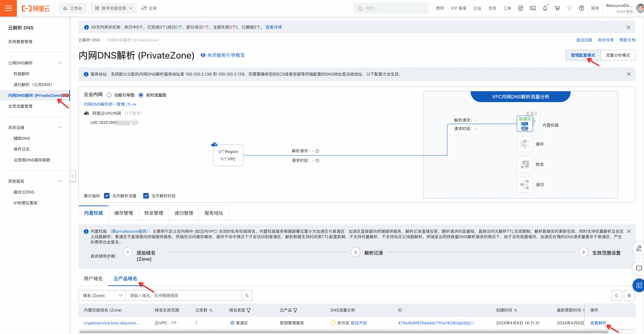Switch to the 递归管理 tab

pos(184,213)
